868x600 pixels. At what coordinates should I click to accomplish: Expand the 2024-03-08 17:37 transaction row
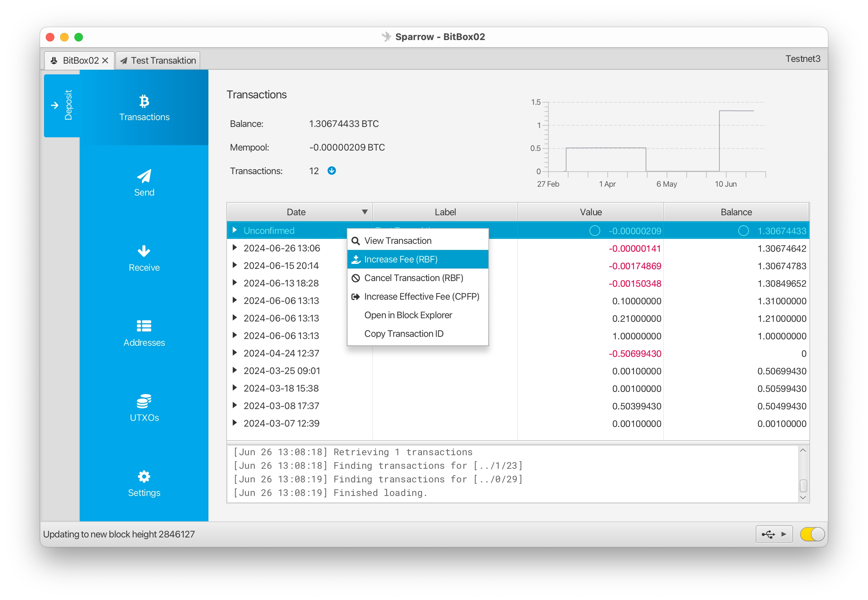pos(235,405)
